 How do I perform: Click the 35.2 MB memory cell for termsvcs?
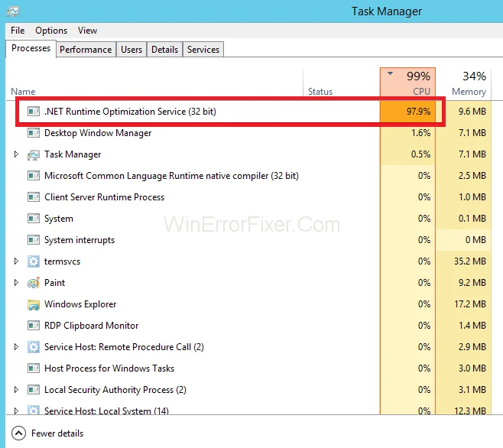[464, 261]
